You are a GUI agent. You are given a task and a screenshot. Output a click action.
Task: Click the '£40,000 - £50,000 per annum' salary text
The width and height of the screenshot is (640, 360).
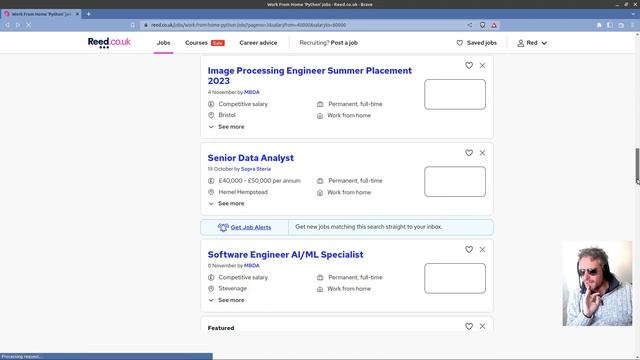260,181
